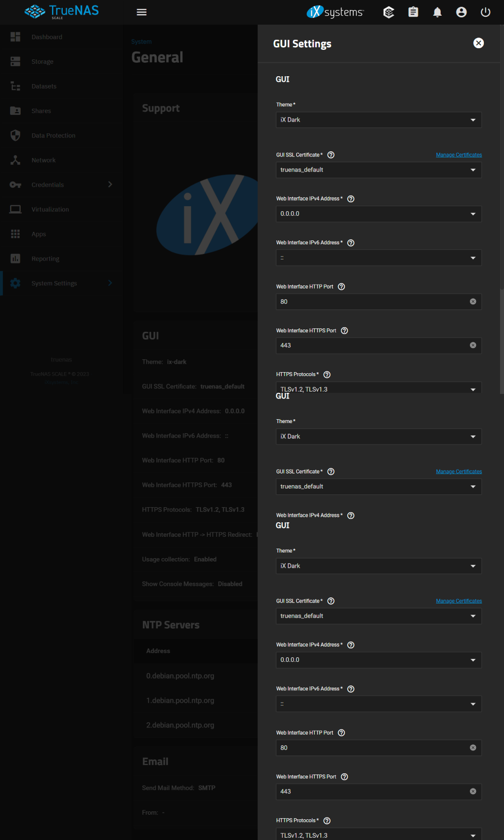This screenshot has height=840, width=504.
Task: Expand the Credentials submenu chevron
Action: (x=110, y=184)
